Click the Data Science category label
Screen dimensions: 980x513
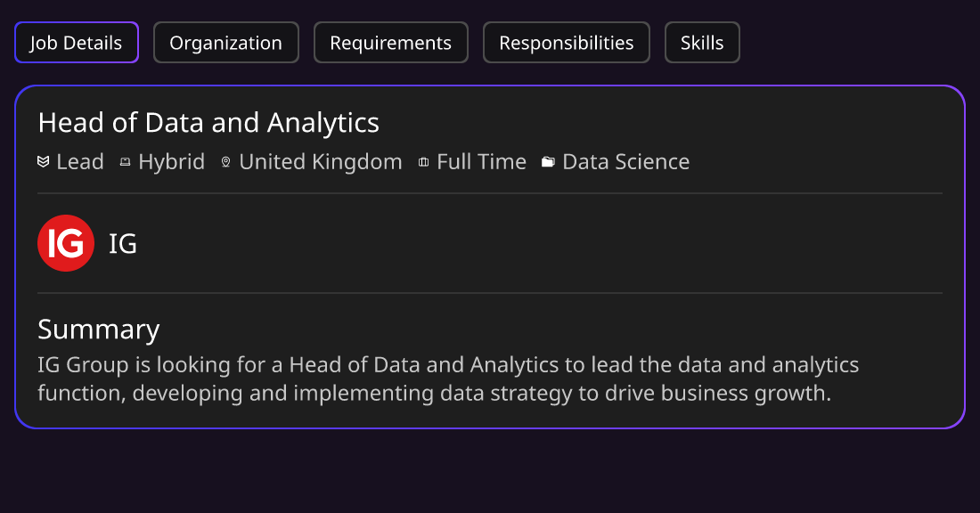[626, 162]
